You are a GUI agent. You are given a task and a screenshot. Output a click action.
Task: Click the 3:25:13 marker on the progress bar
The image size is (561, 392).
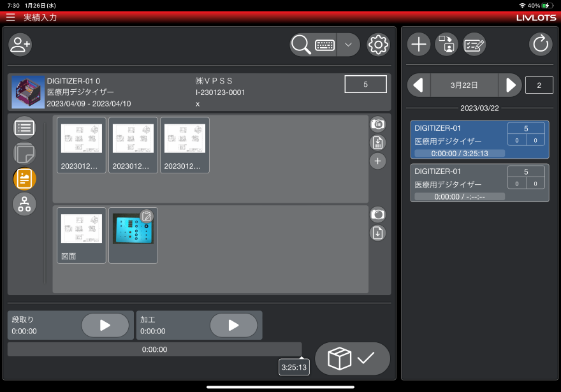(294, 367)
